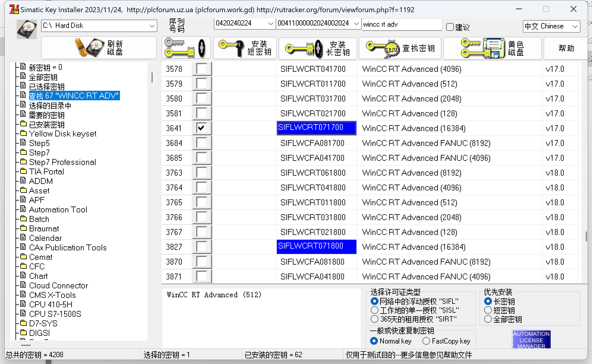Click the install long key (安装长密钥) icon

tap(304, 48)
